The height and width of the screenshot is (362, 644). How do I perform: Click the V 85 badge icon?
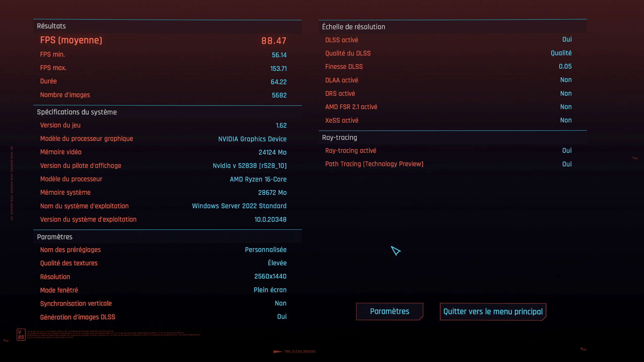tap(21, 335)
